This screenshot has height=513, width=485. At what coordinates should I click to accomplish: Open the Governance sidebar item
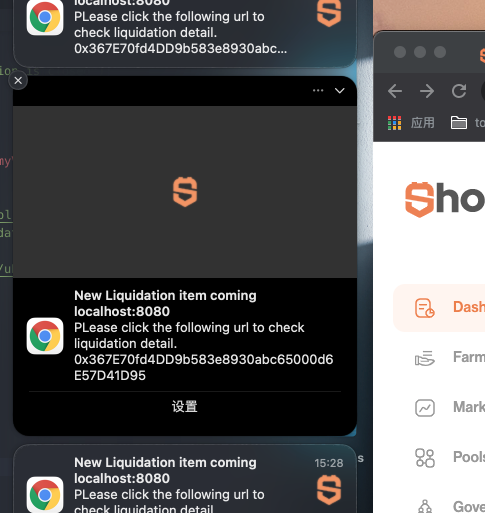coord(450,507)
